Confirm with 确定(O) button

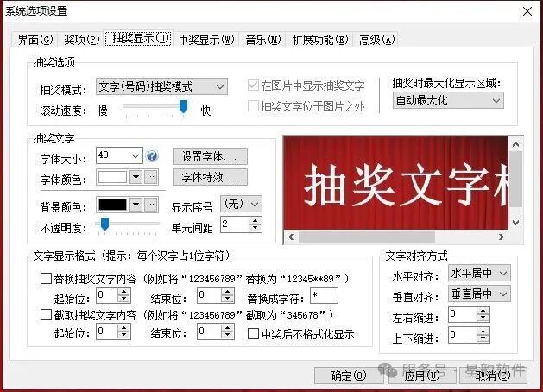(349, 376)
